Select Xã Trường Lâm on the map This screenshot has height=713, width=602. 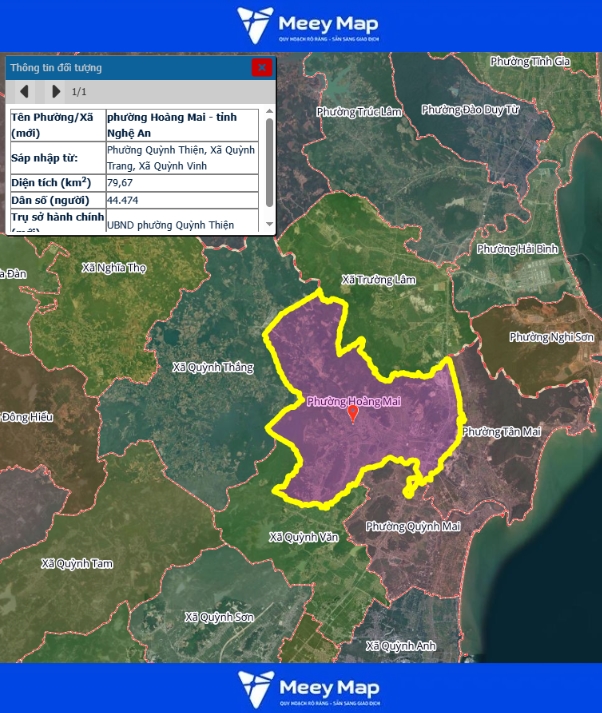click(378, 280)
